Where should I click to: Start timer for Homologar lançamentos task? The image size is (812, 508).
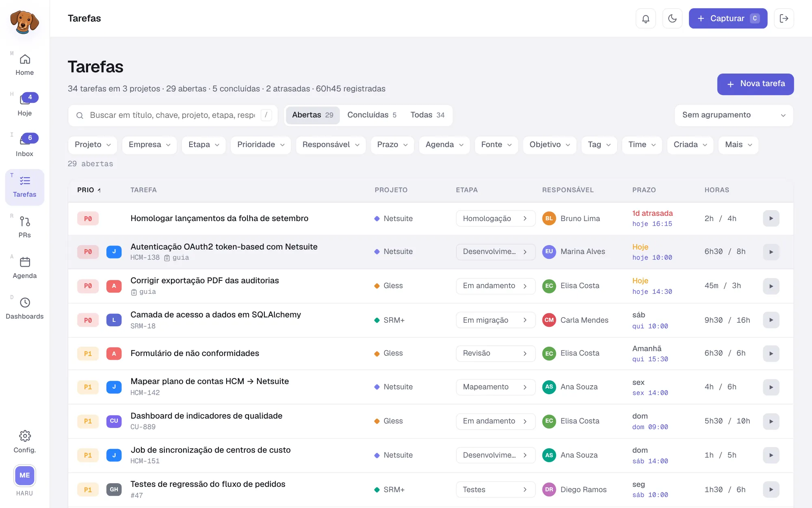pyautogui.click(x=771, y=218)
